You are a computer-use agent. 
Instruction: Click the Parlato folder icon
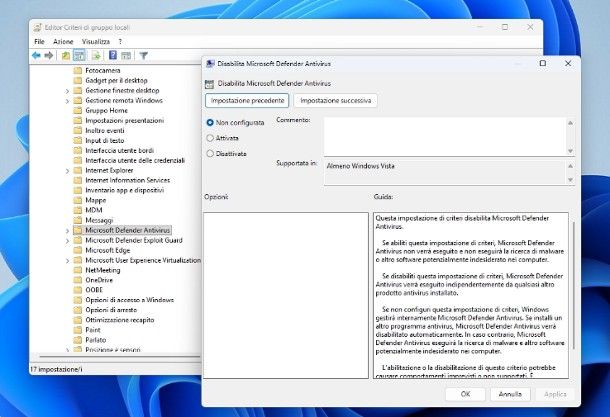pyautogui.click(x=77, y=340)
